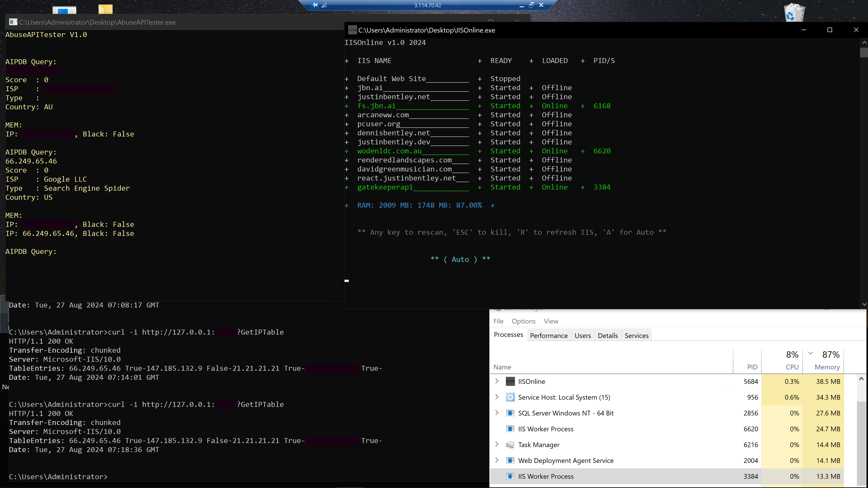868x488 pixels.
Task: Expand the IISOnline process tree item
Action: tap(497, 381)
